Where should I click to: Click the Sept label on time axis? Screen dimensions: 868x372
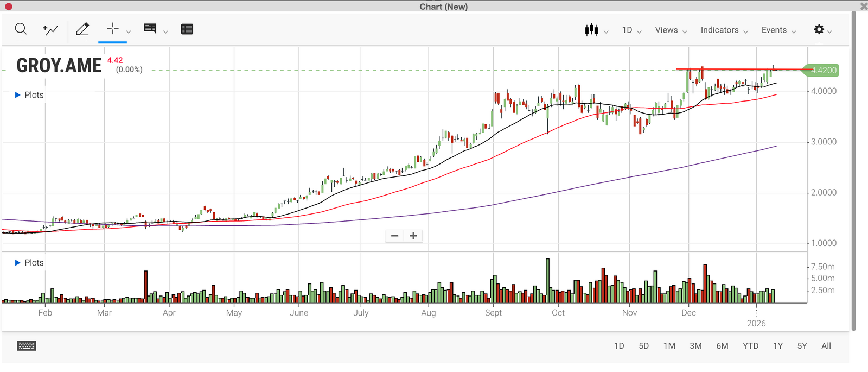[493, 313]
